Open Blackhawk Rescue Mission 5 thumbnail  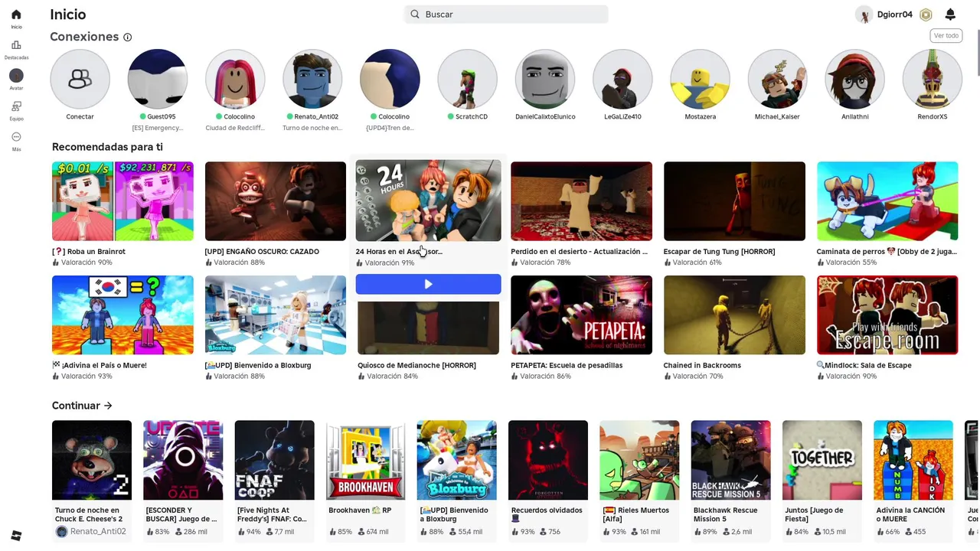[x=730, y=460]
